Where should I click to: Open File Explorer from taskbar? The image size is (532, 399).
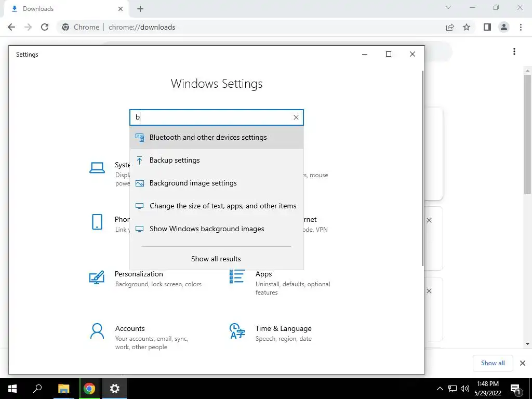click(x=63, y=389)
